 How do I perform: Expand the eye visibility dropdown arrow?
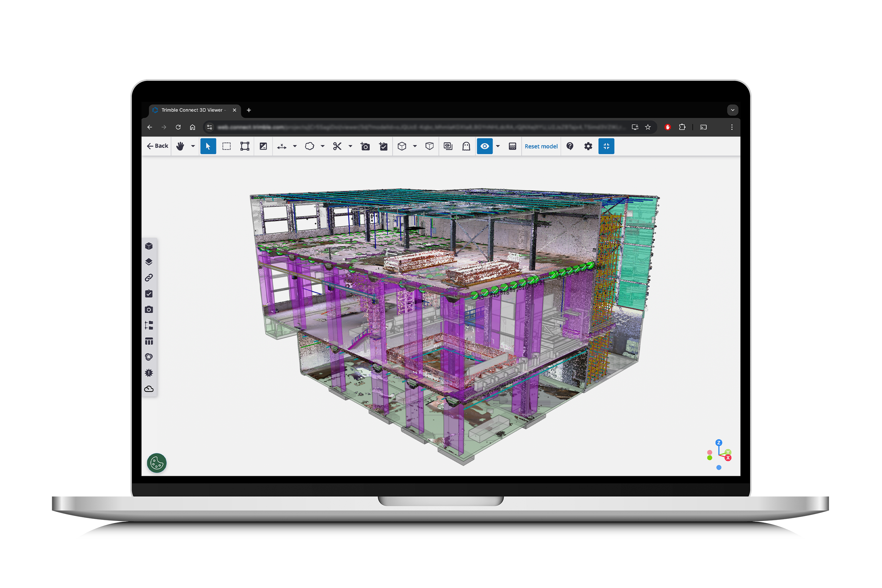pos(498,146)
